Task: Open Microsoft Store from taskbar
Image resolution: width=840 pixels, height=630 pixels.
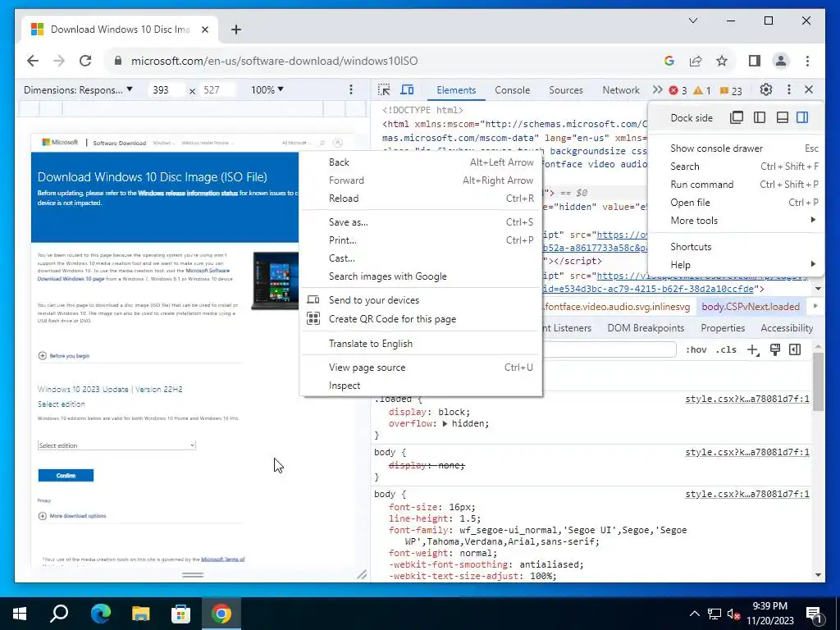Action: pyautogui.click(x=180, y=614)
